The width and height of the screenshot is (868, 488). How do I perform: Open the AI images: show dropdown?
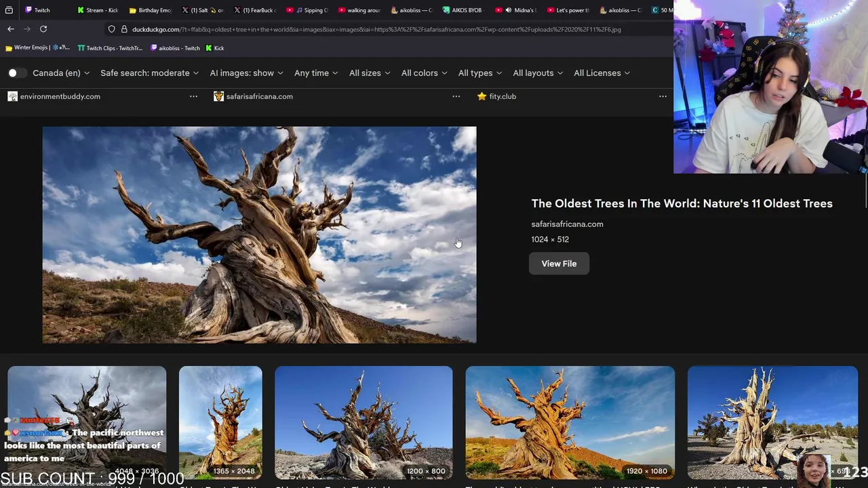[x=246, y=73]
